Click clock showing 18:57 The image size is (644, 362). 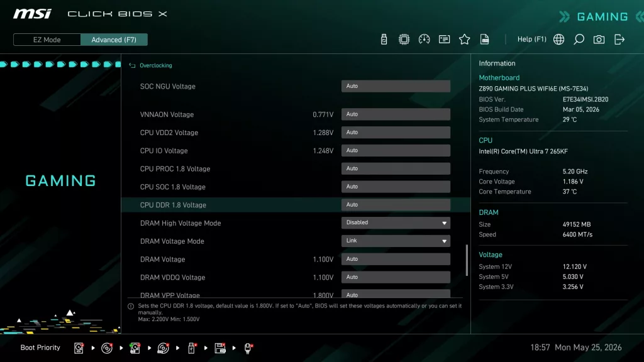click(540, 348)
